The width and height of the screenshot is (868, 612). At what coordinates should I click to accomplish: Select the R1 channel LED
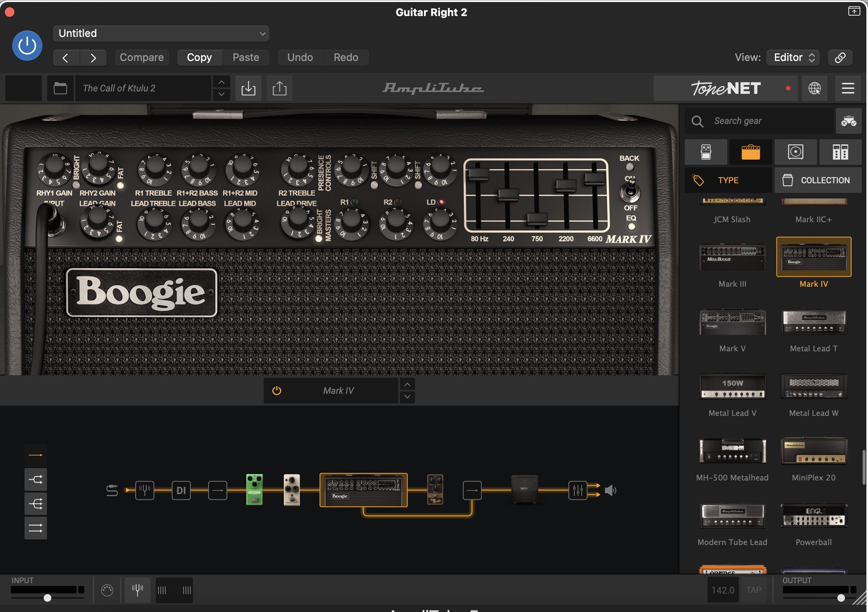pos(355,202)
